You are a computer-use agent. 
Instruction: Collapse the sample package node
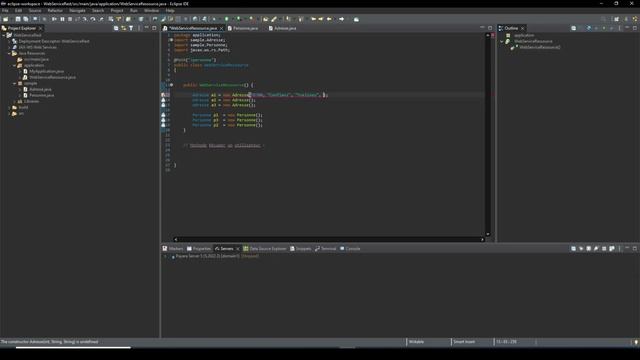15,83
